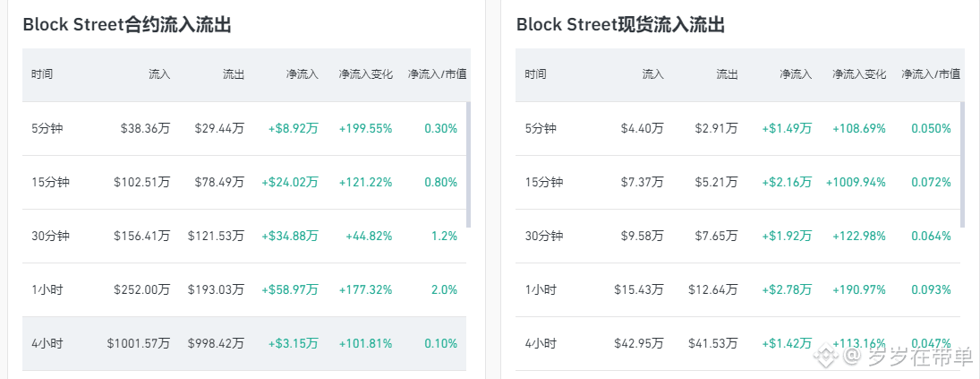The width and height of the screenshot is (980, 379).
Task: Click outflow value $29.44万
Action: [219, 129]
